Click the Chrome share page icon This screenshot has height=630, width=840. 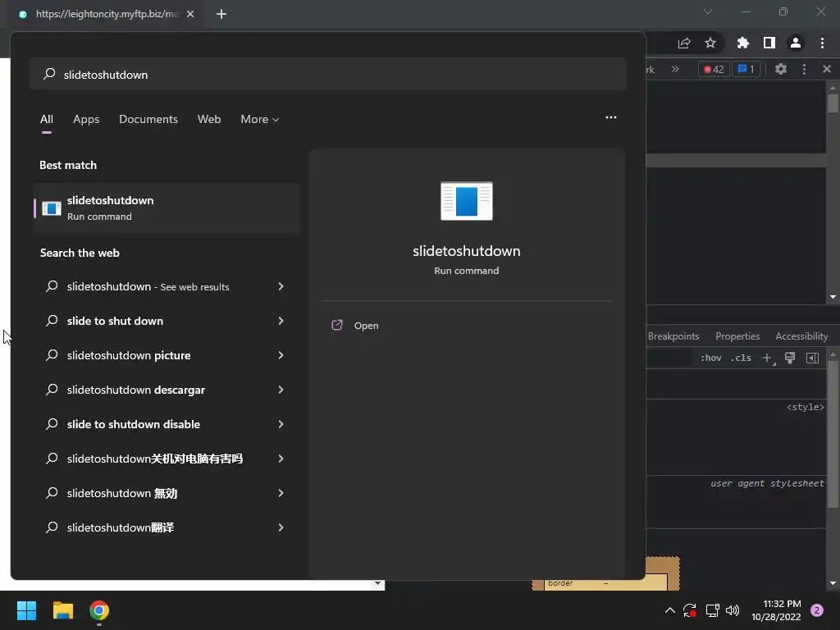coord(684,43)
